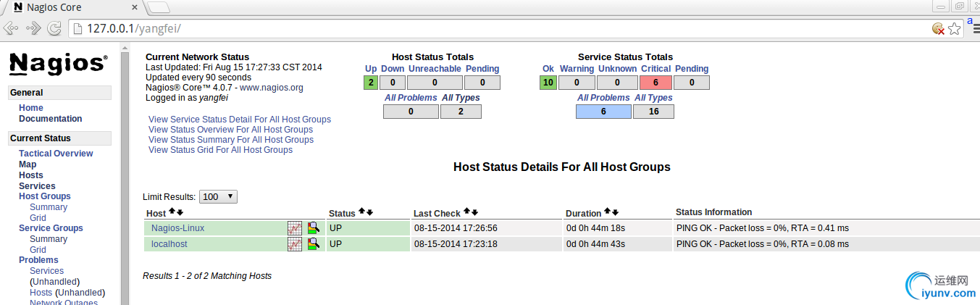Open the localhost host link

coord(169,244)
